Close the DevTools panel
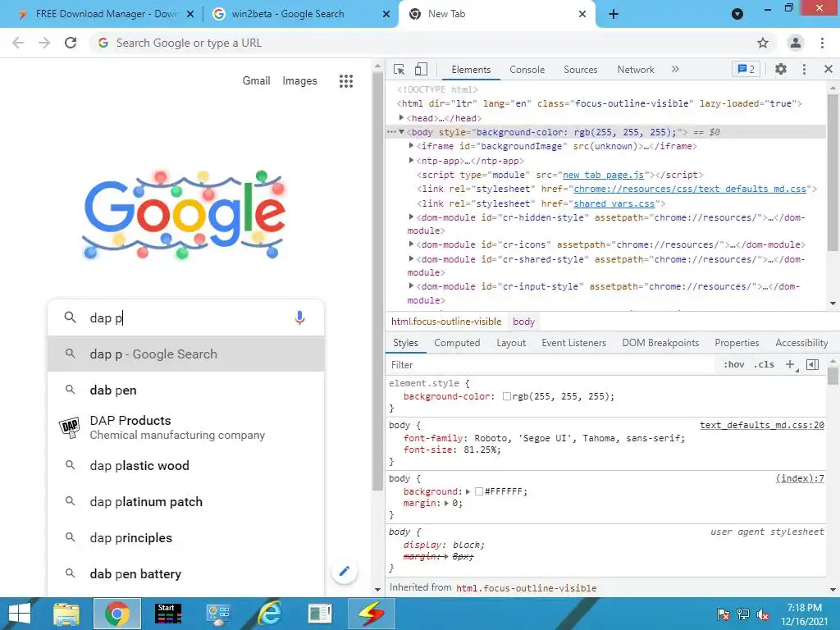840x630 pixels. (x=829, y=69)
